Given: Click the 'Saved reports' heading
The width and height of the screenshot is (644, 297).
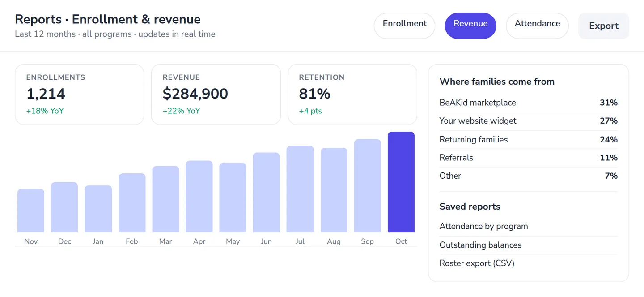Looking at the screenshot, I should [470, 207].
